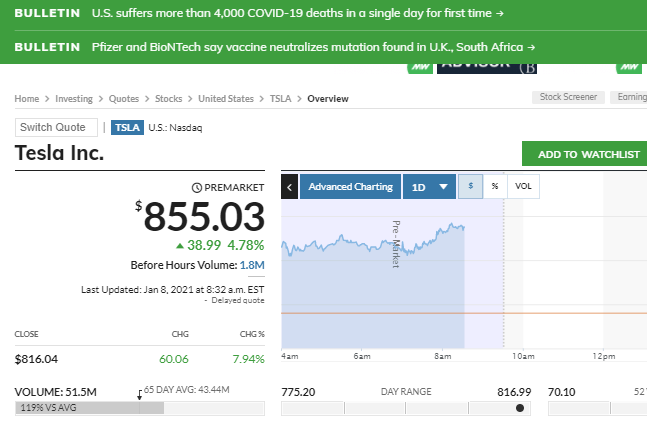The image size is (647, 424).
Task: Click the TSLA ticker badge
Action: 127,127
